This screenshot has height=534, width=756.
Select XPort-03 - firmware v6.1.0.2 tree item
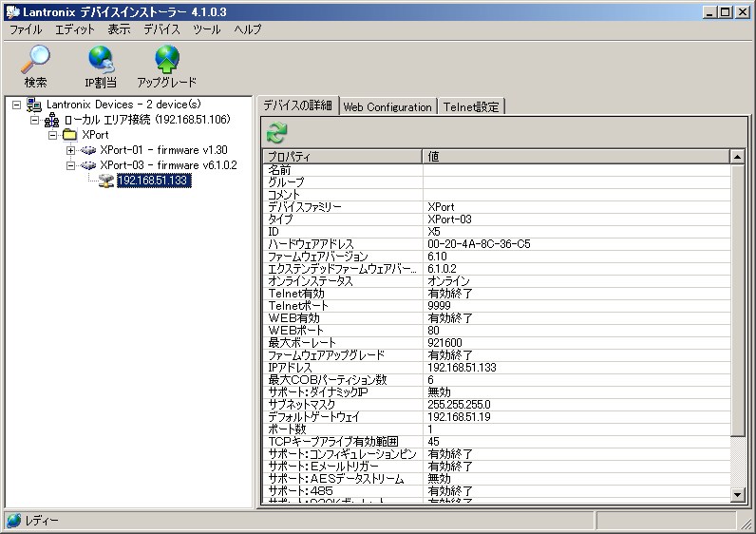pos(169,165)
